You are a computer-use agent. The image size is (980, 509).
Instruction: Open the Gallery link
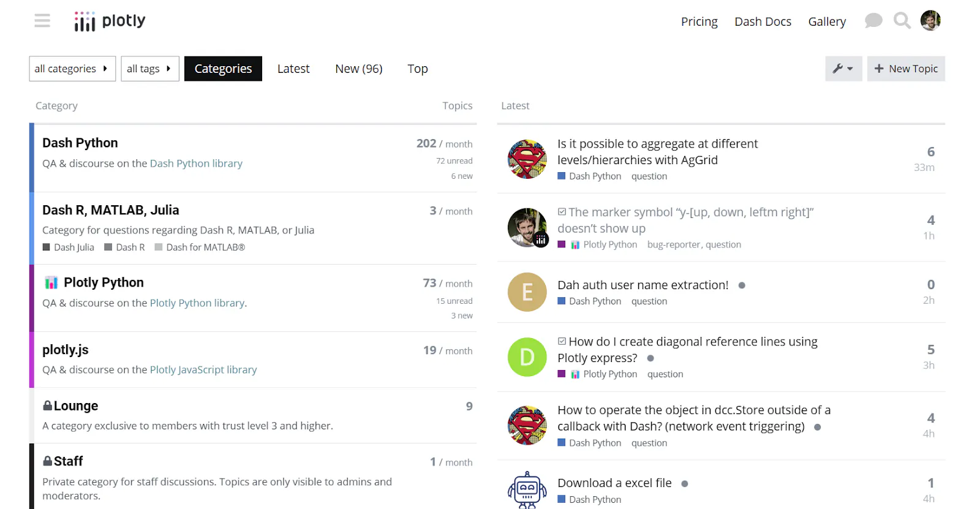pyautogui.click(x=827, y=21)
